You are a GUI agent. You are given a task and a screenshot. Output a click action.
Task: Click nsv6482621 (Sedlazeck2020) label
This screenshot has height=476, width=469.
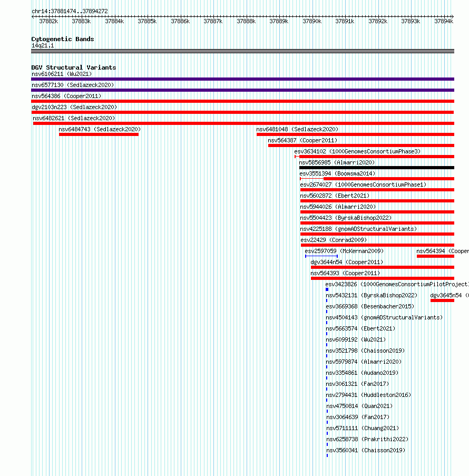[x=74, y=118]
